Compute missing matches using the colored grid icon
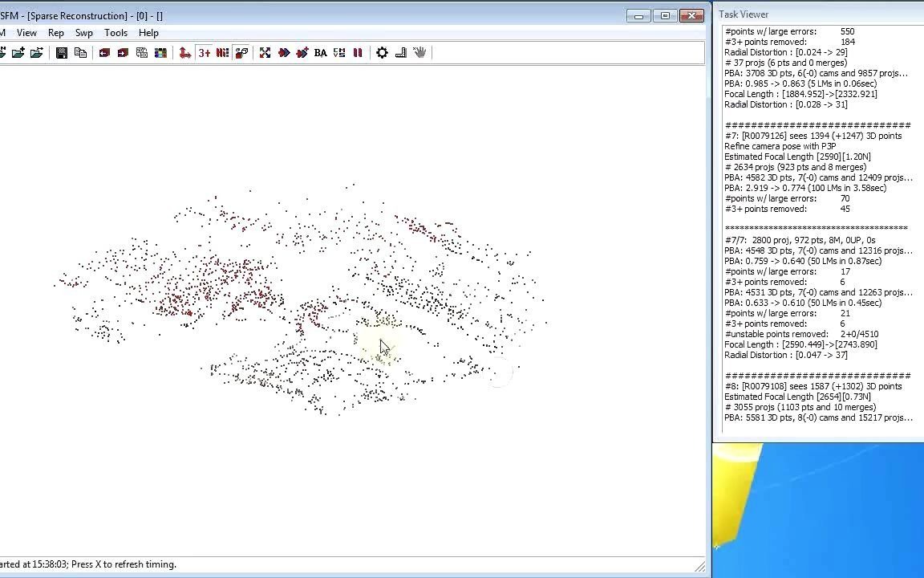The height and width of the screenshot is (578, 924). (x=160, y=53)
